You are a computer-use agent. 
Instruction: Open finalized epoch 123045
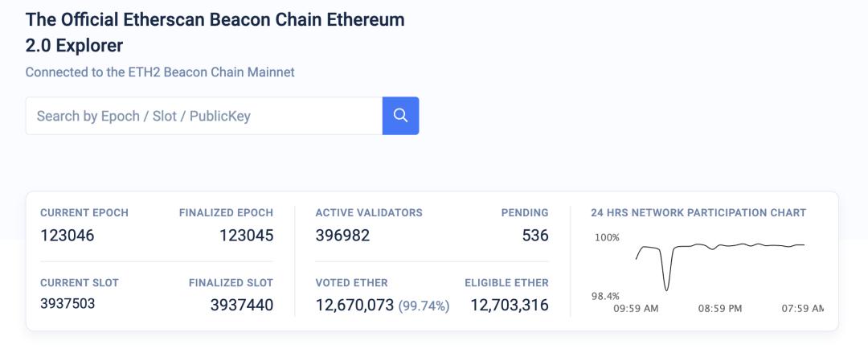[x=246, y=236]
